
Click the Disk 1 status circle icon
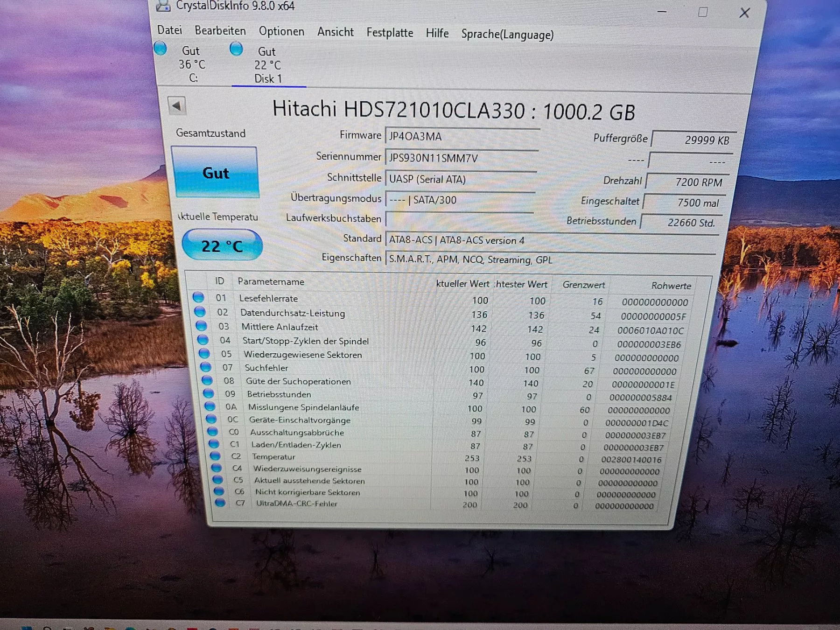click(x=236, y=49)
